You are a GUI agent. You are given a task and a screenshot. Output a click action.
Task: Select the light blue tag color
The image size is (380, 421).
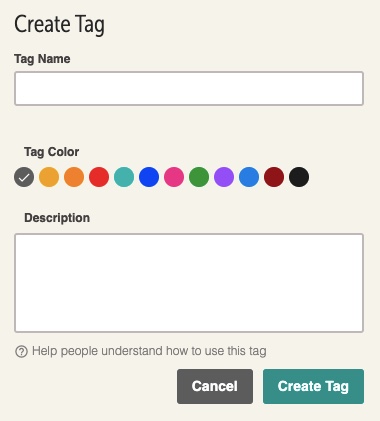coord(249,177)
